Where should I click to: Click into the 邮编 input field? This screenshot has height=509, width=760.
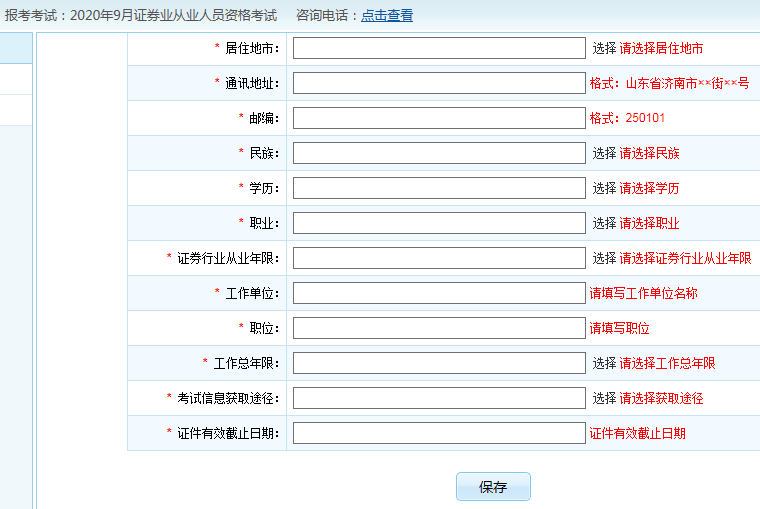(439, 118)
